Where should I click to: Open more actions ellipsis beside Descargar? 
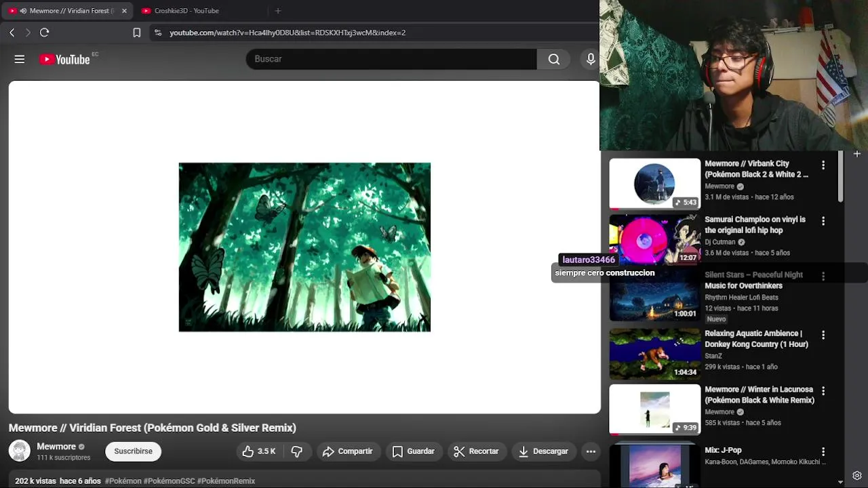(x=591, y=451)
